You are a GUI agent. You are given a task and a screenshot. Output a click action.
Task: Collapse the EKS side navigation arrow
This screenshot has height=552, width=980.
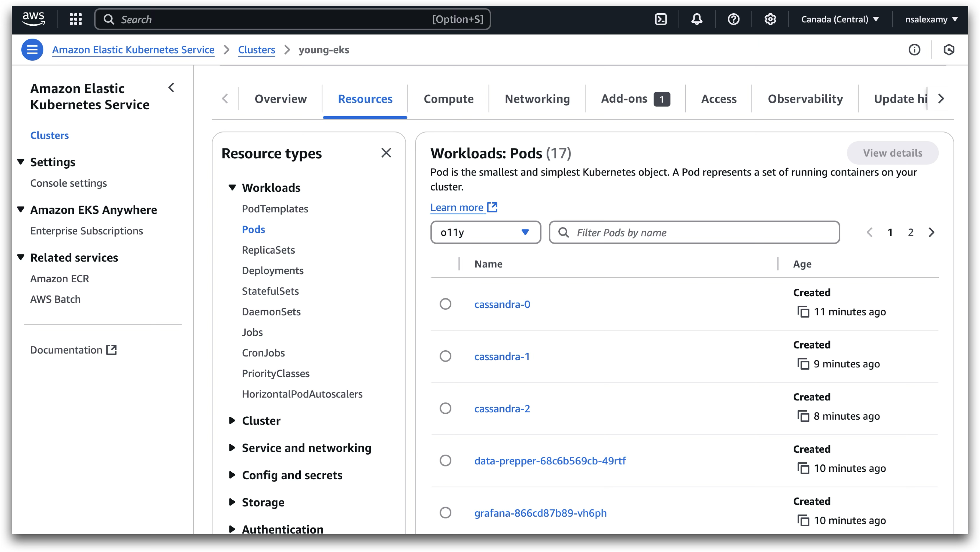coord(172,88)
